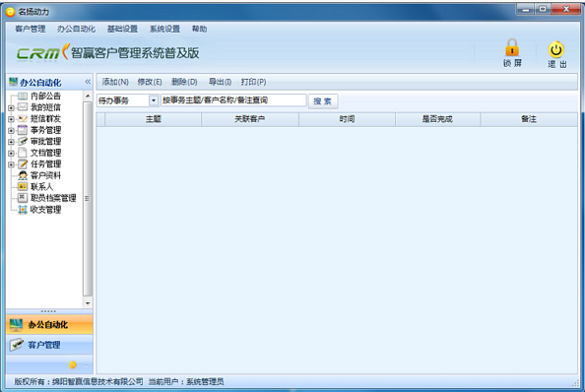Open the 收支管理 icon in the tree
Screen dimensions: 585x392
click(23, 209)
